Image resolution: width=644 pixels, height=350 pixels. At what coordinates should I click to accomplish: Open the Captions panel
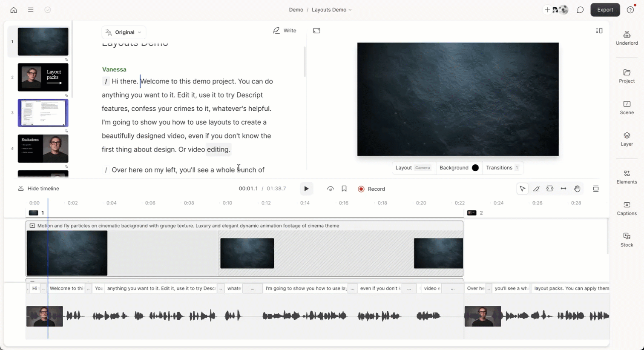coord(627,208)
